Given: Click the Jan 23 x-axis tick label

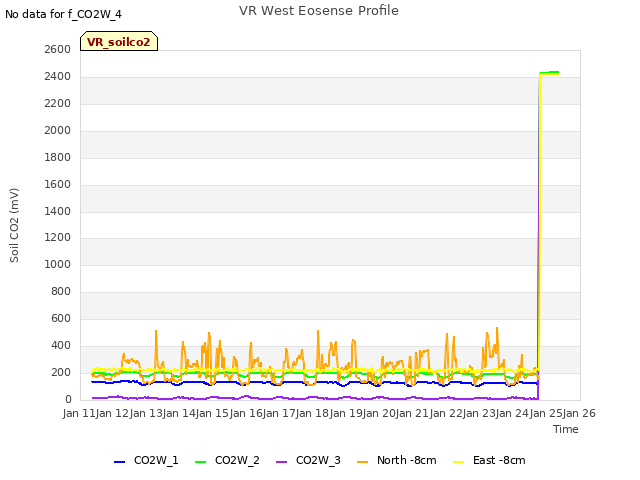Looking at the screenshot, I should click(x=480, y=413).
